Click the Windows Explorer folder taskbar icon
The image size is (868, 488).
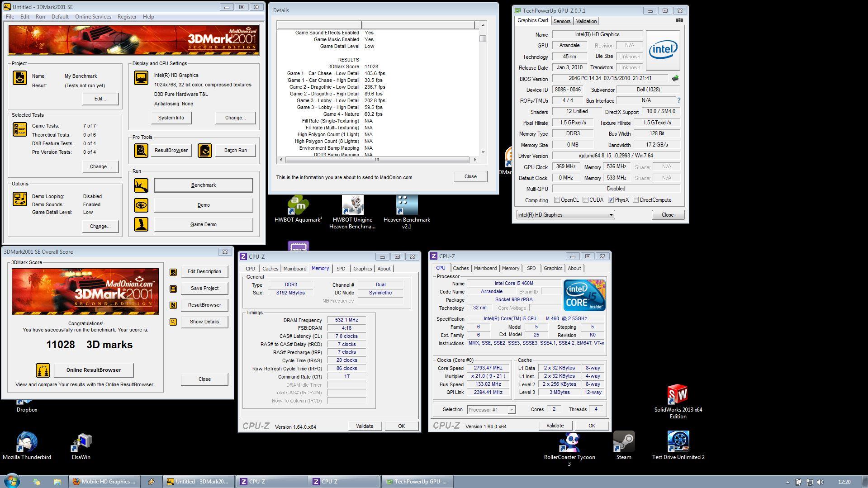pyautogui.click(x=57, y=482)
